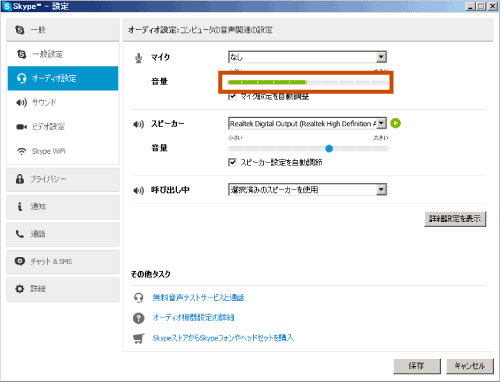Click the info icon for 通知
The height and width of the screenshot is (382, 500).
coord(20,207)
